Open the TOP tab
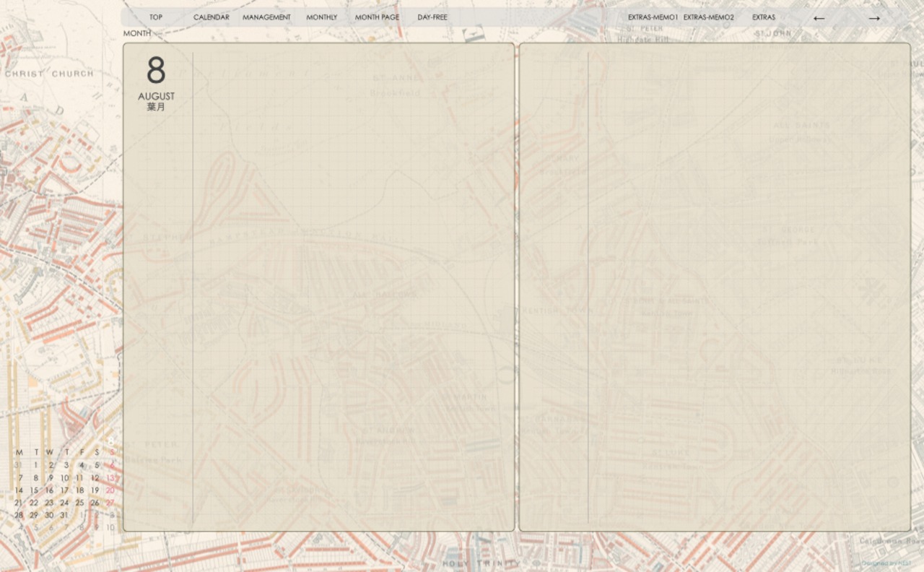This screenshot has width=924, height=572. coord(156,17)
